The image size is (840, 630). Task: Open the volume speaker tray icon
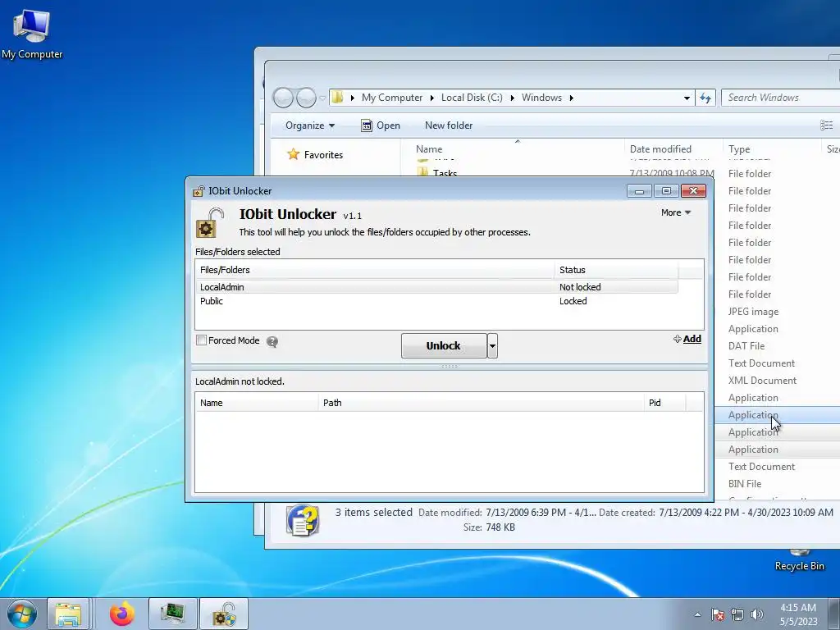tap(756, 614)
